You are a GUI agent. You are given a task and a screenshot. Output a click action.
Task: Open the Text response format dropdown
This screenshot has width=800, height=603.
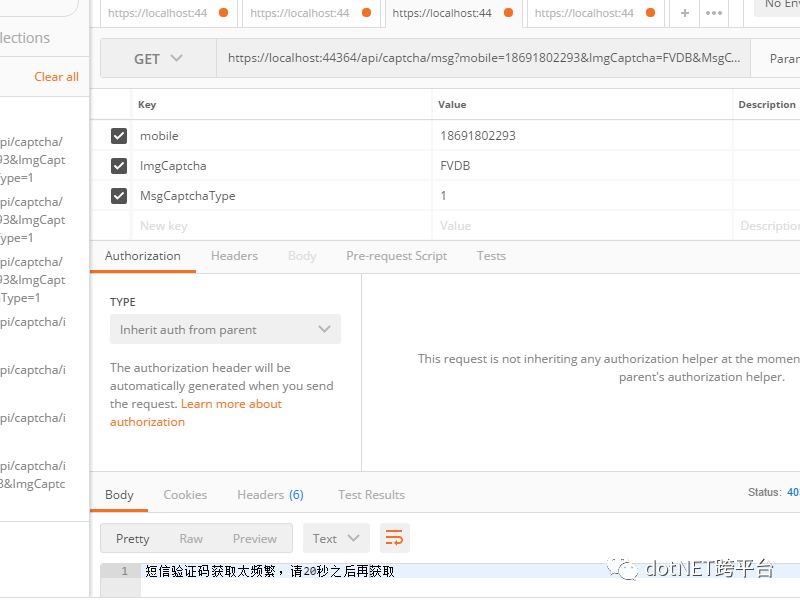tap(336, 538)
